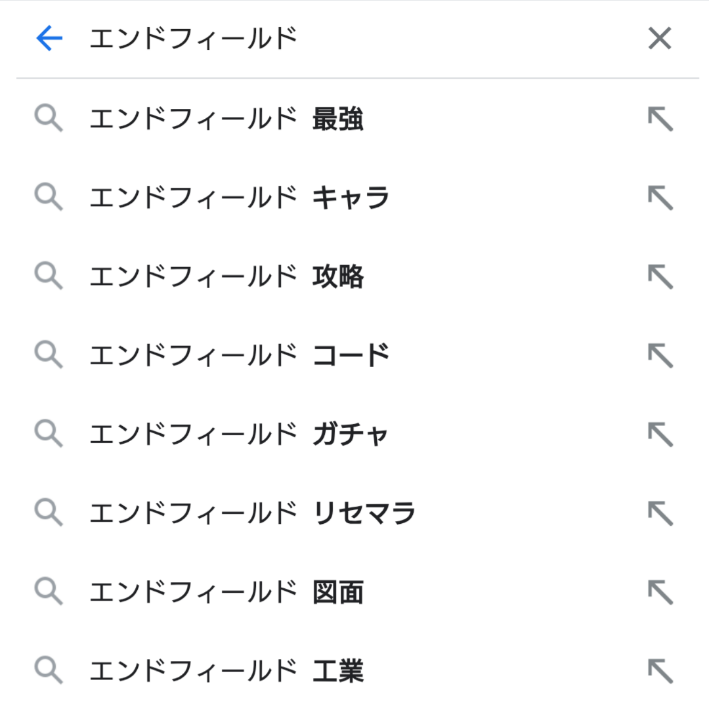Fill query with キャラ via arrow icon
The width and height of the screenshot is (709, 728).
[x=660, y=198]
